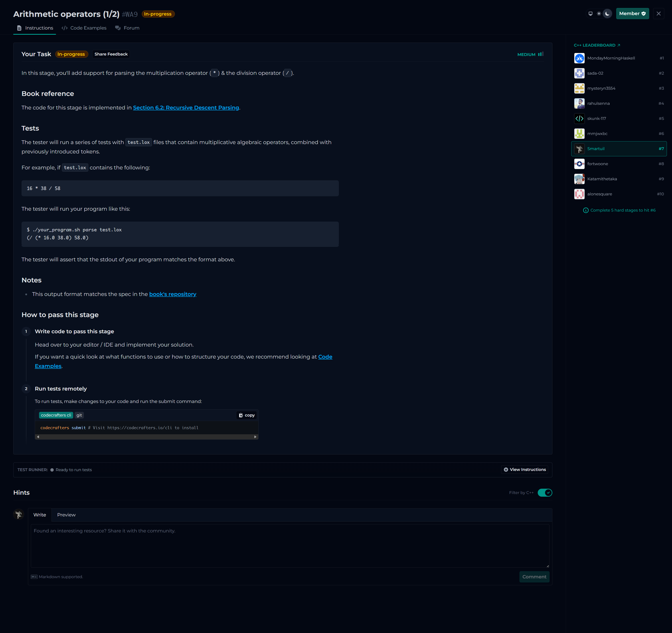The image size is (672, 633).
Task: Select the codecrafters cli option
Action: tap(56, 415)
